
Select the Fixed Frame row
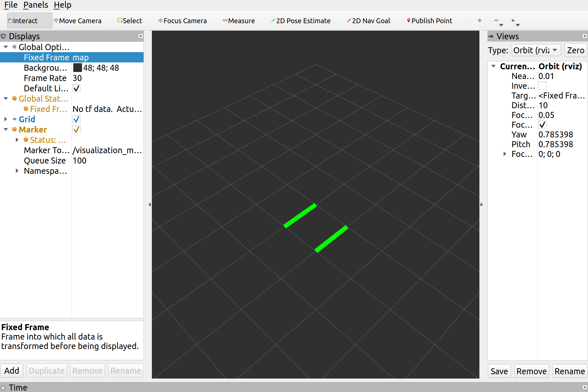click(x=72, y=57)
